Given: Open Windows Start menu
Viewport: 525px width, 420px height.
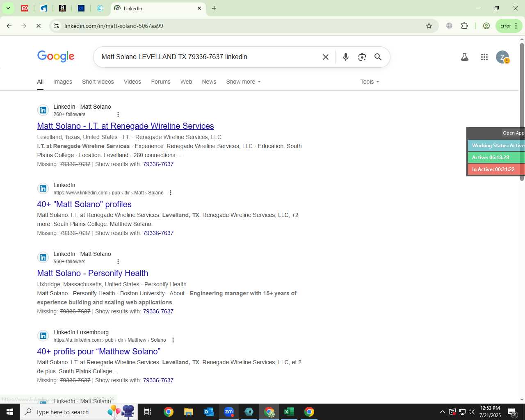Looking at the screenshot, I should click(x=10, y=412).
